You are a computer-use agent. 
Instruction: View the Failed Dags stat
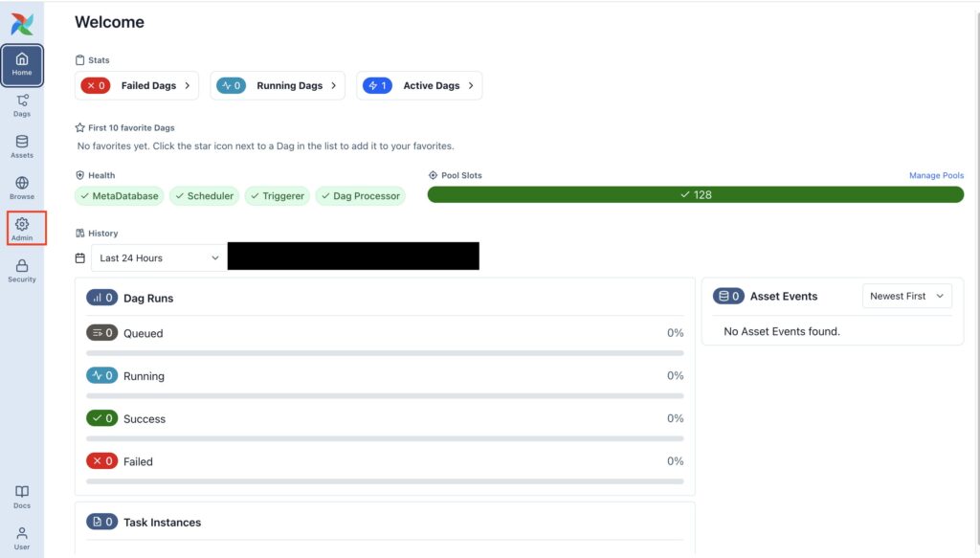(x=137, y=85)
